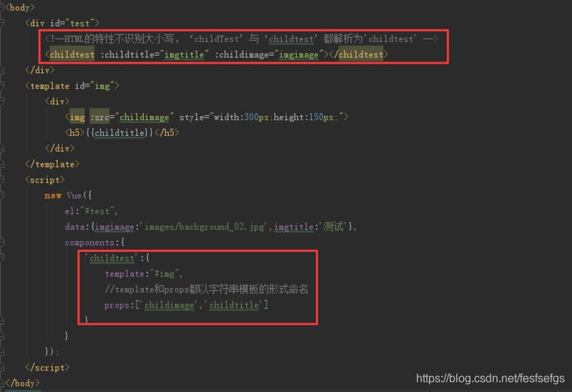Click the el:"#test" option
Image resolution: width=572 pixels, height=392 pixels.
tap(91, 211)
